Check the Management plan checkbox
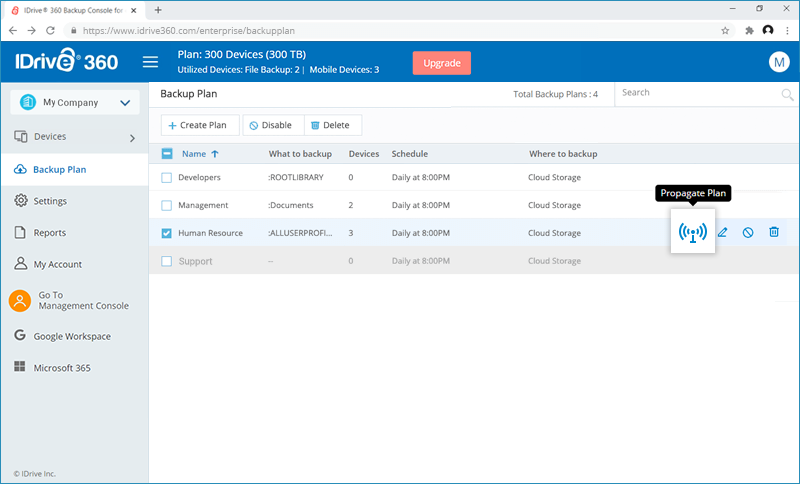The height and width of the screenshot is (484, 800). tap(166, 206)
